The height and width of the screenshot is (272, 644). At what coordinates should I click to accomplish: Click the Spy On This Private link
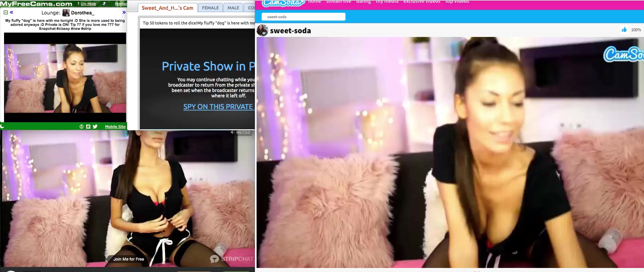pos(218,107)
